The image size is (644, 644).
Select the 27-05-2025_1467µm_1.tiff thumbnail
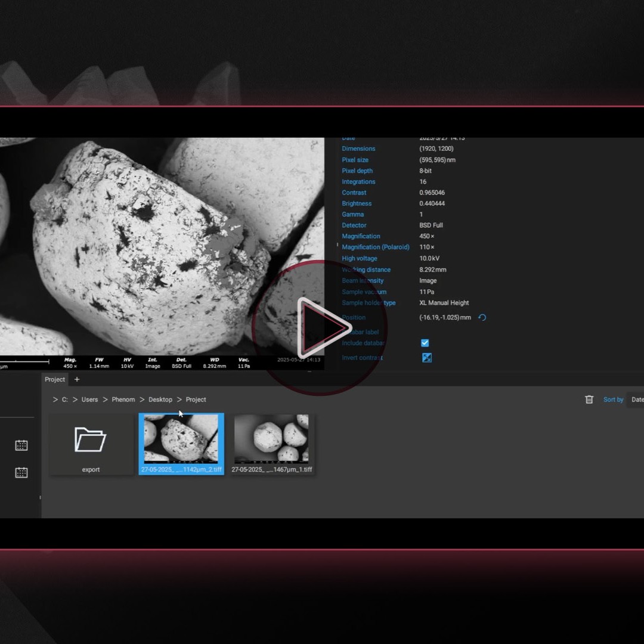coord(272,440)
